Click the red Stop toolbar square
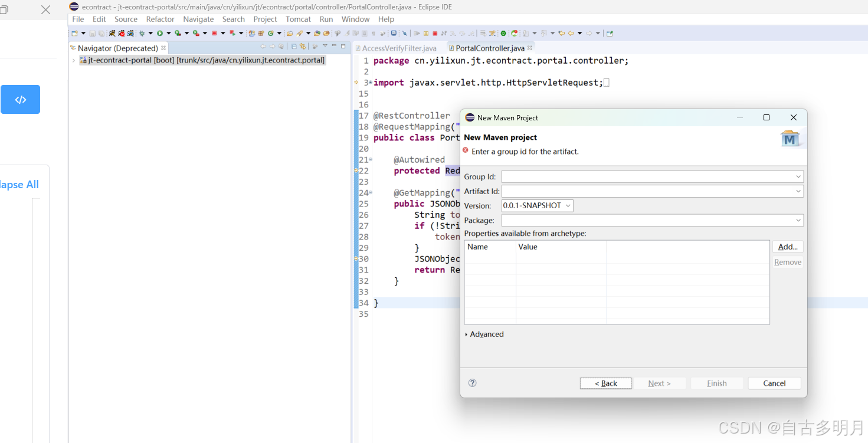The width and height of the screenshot is (868, 443). pyautogui.click(x=214, y=33)
